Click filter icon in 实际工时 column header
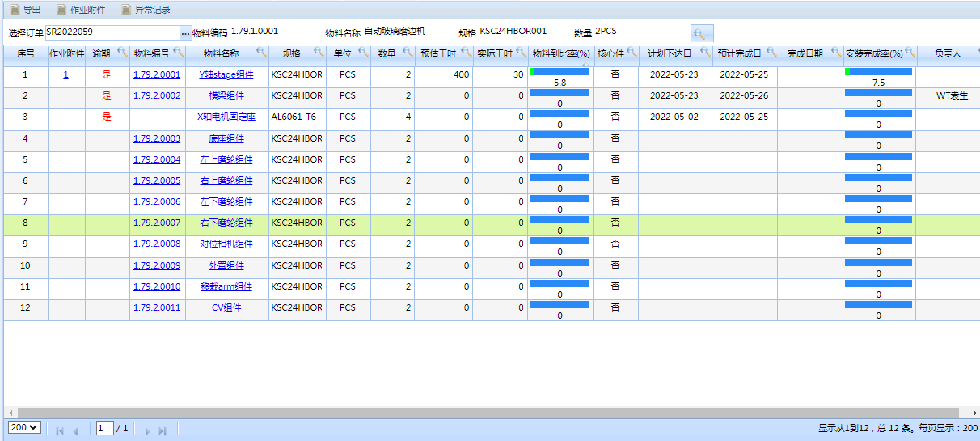The height and width of the screenshot is (441, 980). click(521, 52)
